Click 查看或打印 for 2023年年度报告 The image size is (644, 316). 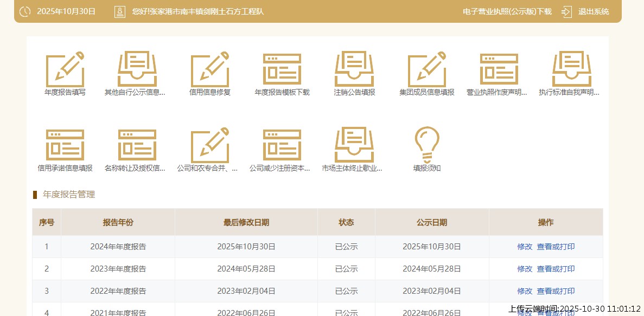pyautogui.click(x=556, y=269)
